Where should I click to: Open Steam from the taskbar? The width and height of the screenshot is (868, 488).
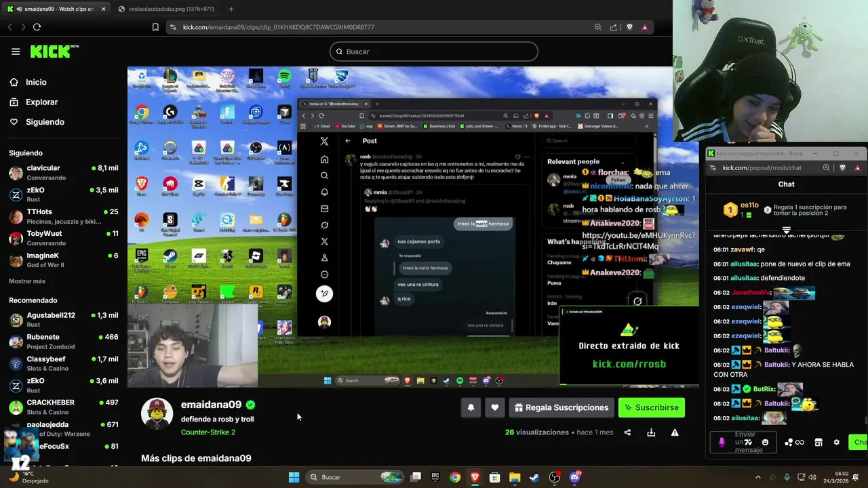534,477
